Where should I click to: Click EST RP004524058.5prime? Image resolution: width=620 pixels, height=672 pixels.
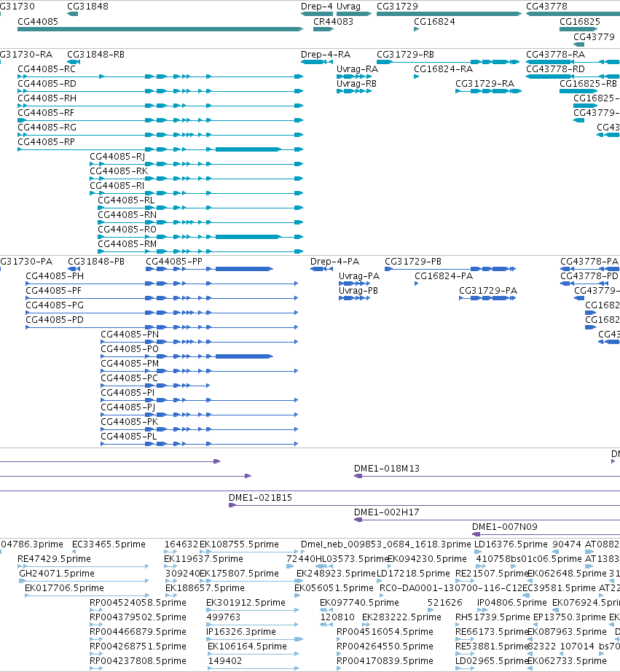tap(138, 603)
